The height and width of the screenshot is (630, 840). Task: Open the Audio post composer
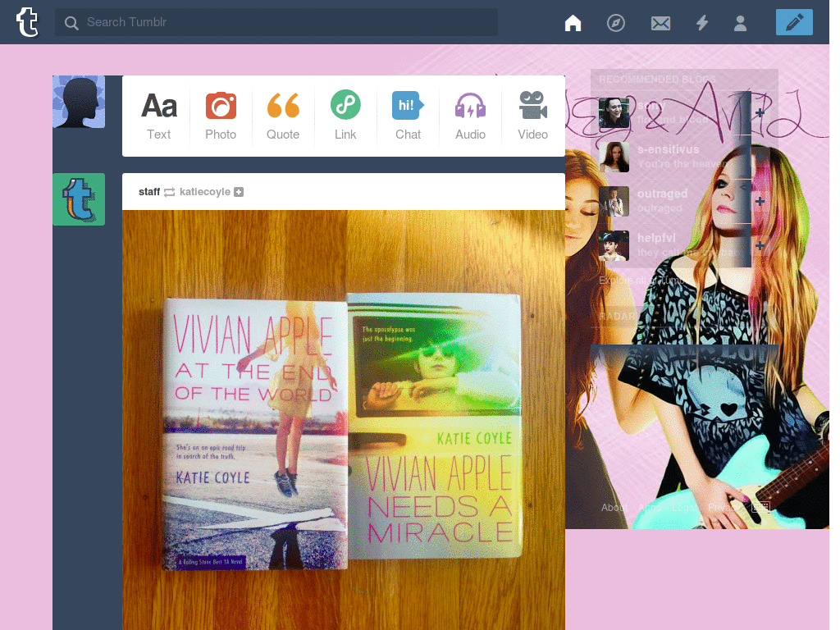point(470,115)
